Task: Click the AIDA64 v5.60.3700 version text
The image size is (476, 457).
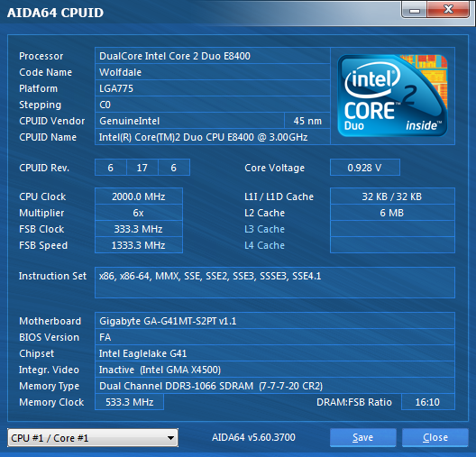Action: [x=253, y=437]
